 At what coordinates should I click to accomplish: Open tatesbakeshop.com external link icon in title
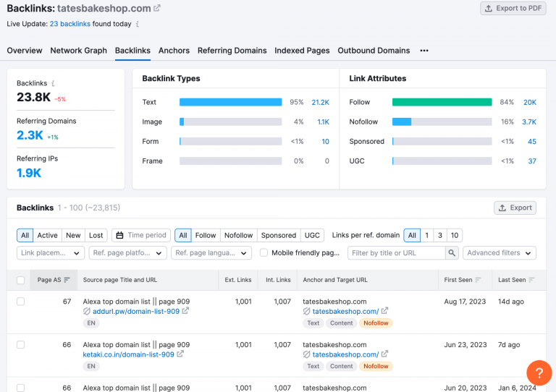(x=156, y=8)
